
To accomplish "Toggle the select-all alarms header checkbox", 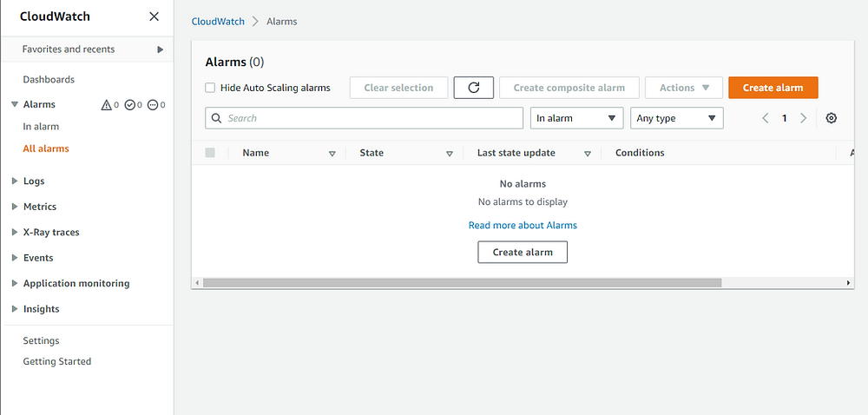I will click(210, 153).
